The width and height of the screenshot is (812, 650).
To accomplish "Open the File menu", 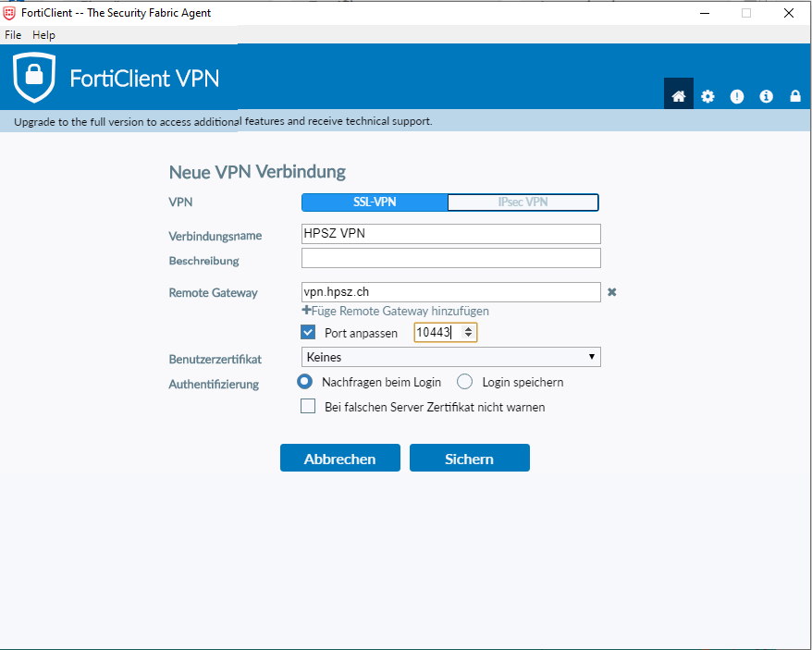I will [x=13, y=35].
